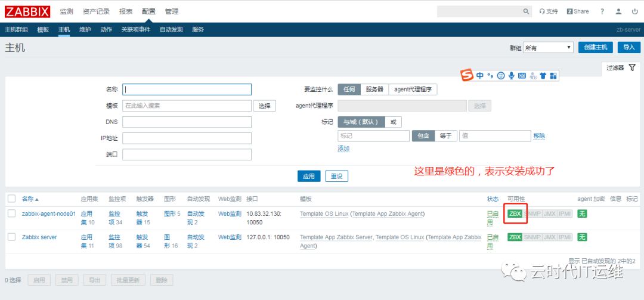Click JMX badge for zabbix-agent-node01
Image resolution: width=644 pixels, height=300 pixels.
tap(550, 214)
